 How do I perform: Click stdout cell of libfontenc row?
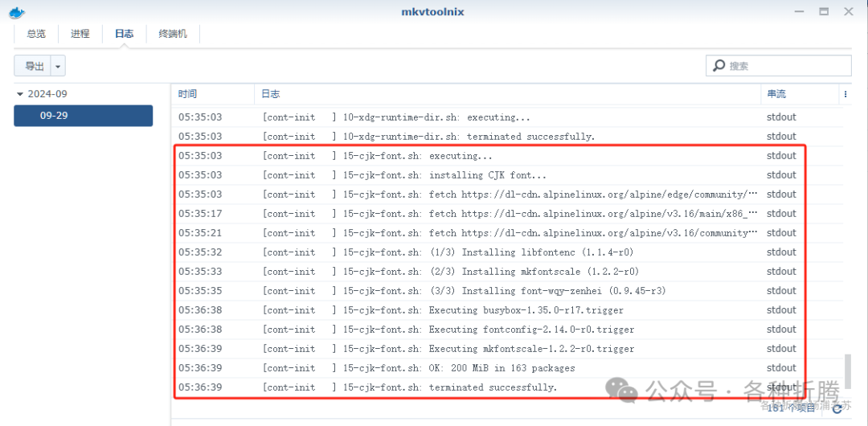click(781, 252)
